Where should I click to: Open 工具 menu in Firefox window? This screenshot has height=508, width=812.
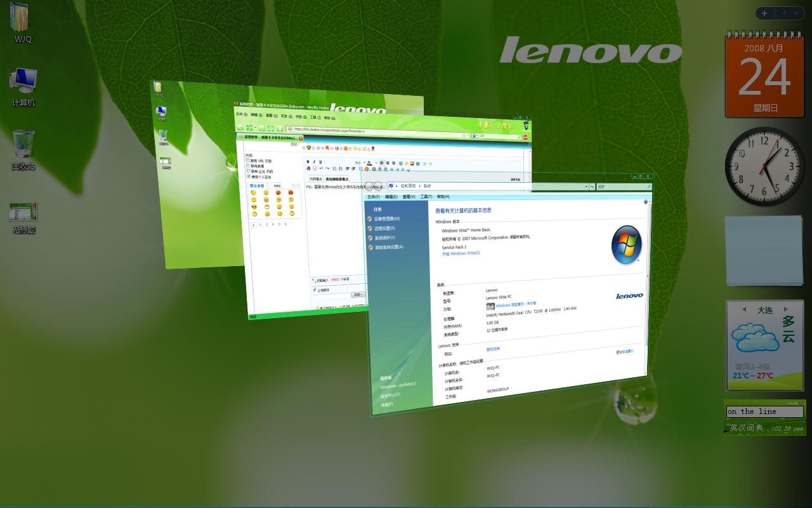click(315, 117)
